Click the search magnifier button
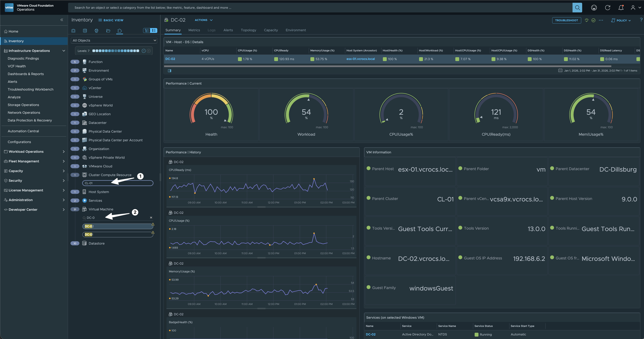 (577, 8)
